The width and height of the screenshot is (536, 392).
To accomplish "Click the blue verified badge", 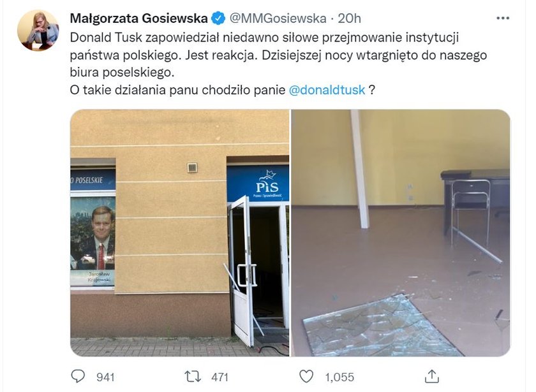I will pyautogui.click(x=218, y=18).
